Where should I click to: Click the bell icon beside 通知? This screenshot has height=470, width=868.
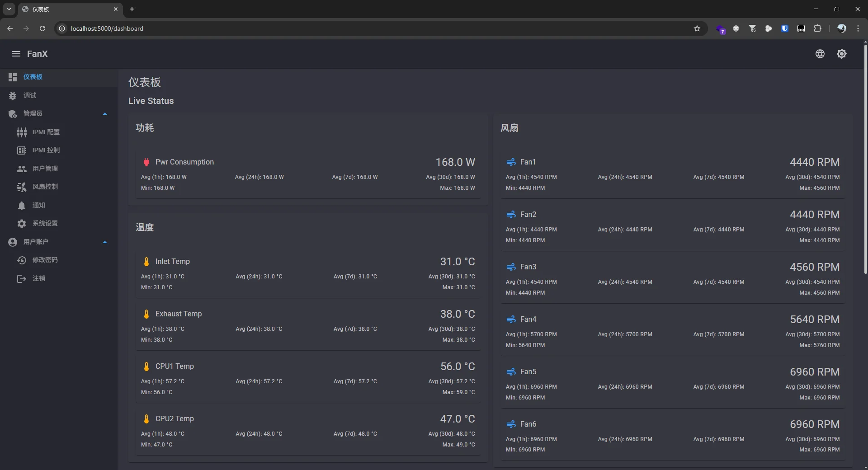(22, 206)
